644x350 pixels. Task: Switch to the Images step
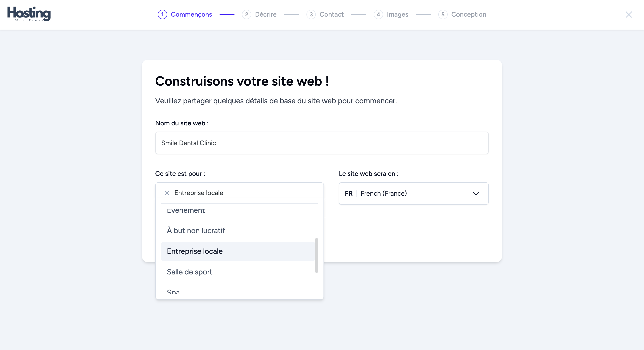398,14
